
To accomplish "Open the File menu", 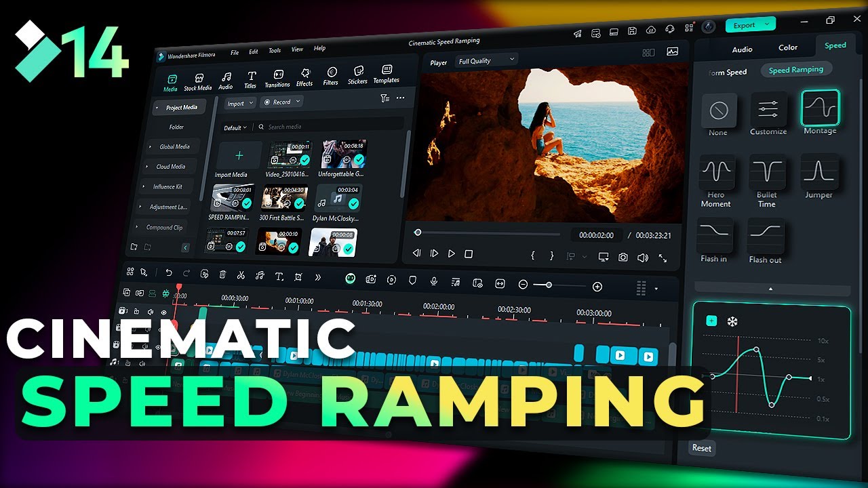I will coord(235,52).
